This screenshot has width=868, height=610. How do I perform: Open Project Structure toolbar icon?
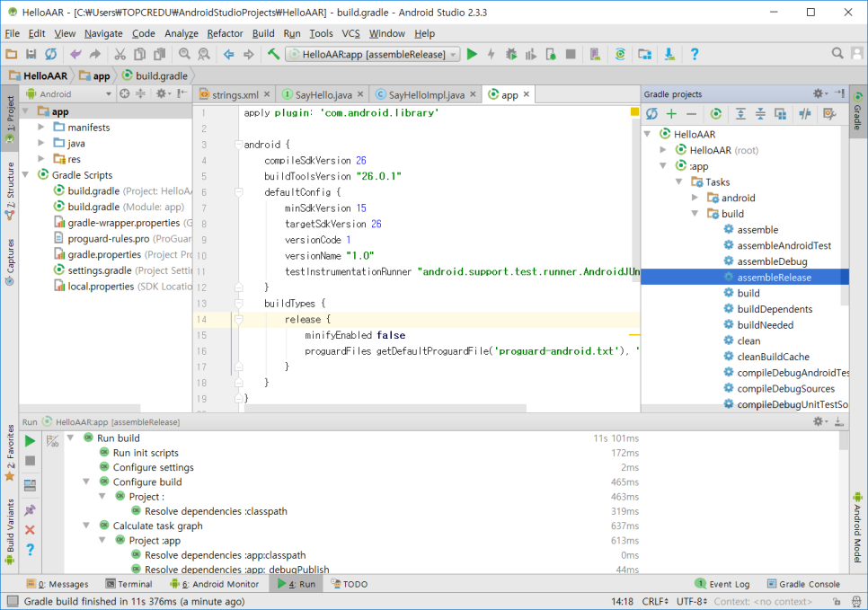point(644,54)
